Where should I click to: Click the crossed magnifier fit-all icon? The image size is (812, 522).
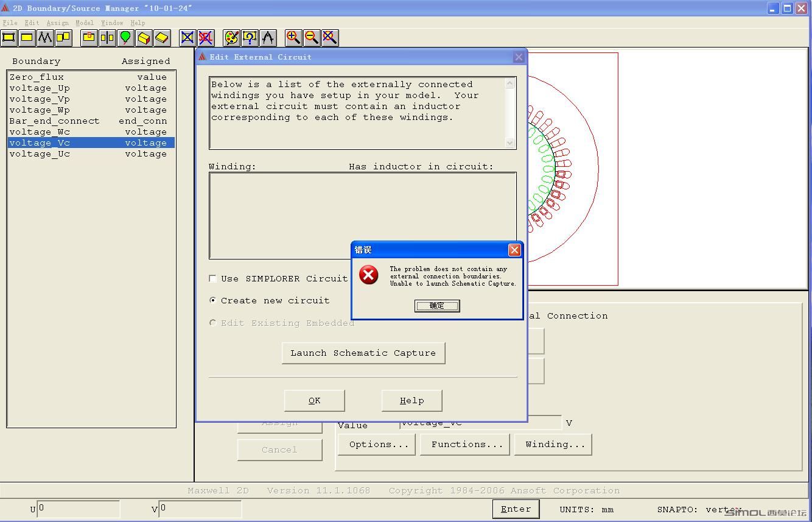pos(330,38)
